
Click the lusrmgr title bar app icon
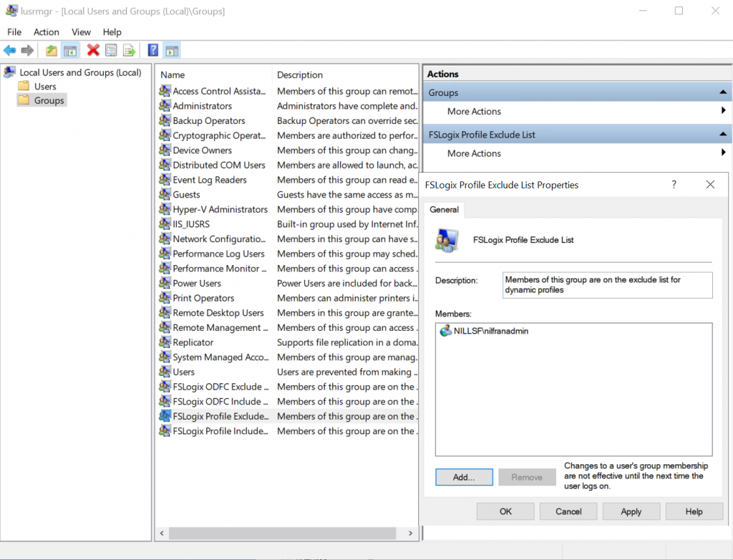click(x=11, y=10)
